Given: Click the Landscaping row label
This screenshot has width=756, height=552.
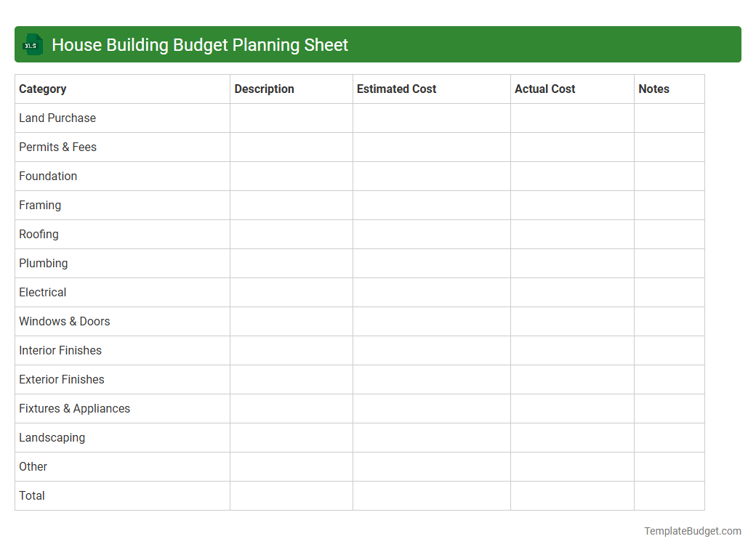Looking at the screenshot, I should 52,437.
